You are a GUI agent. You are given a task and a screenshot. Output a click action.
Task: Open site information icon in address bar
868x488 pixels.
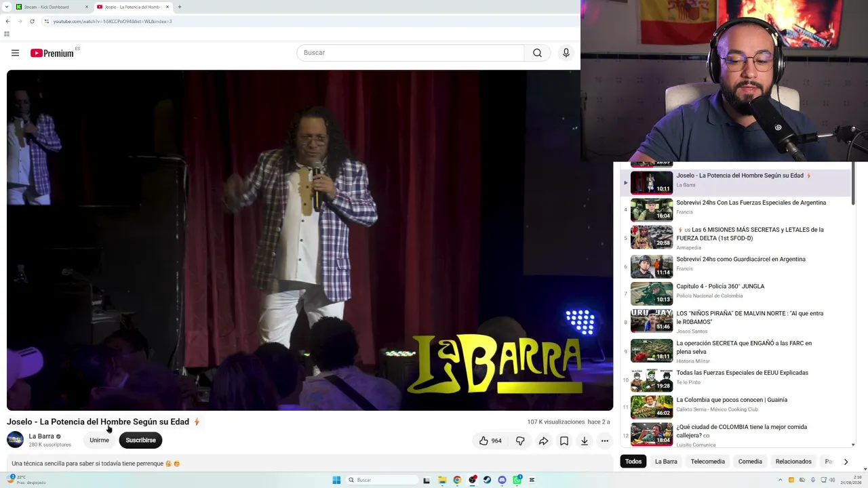pyautogui.click(x=46, y=21)
